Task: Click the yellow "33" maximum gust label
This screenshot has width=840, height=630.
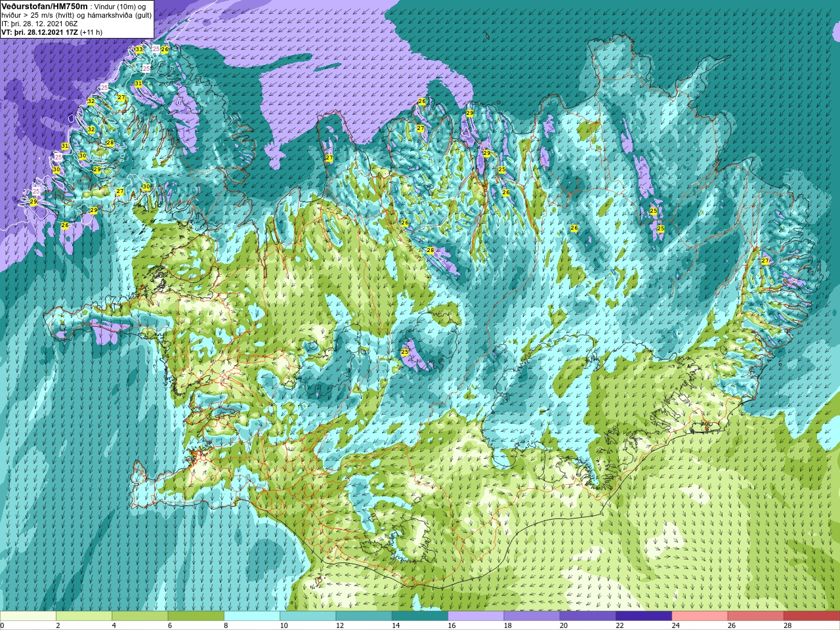Action: (139, 50)
